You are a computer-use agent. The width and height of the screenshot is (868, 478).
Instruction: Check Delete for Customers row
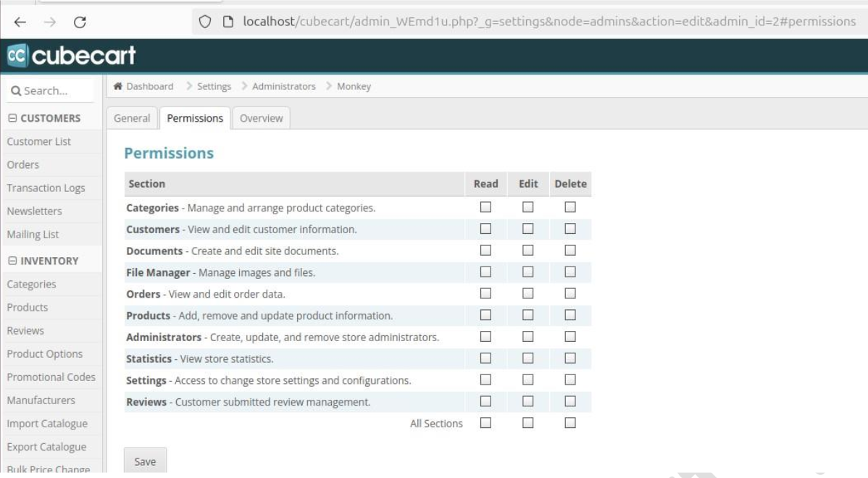(x=570, y=228)
